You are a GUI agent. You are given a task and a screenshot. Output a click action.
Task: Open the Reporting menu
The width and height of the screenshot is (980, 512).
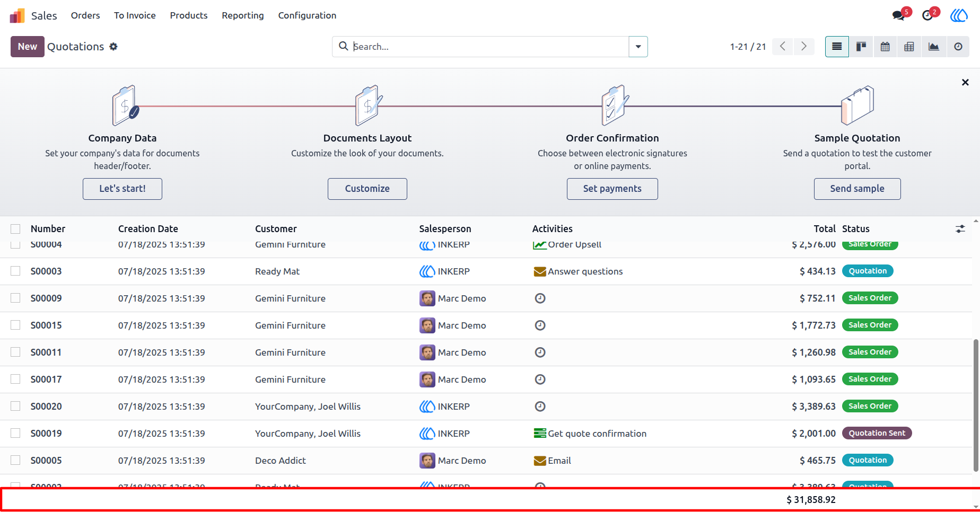pyautogui.click(x=243, y=15)
